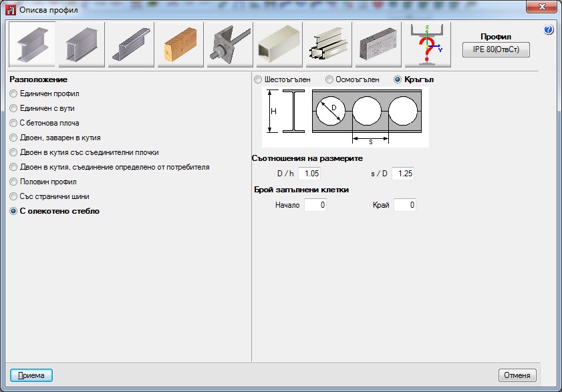Click the application icon in the title bar
The height and width of the screenshot is (392, 562).
(x=11, y=9)
